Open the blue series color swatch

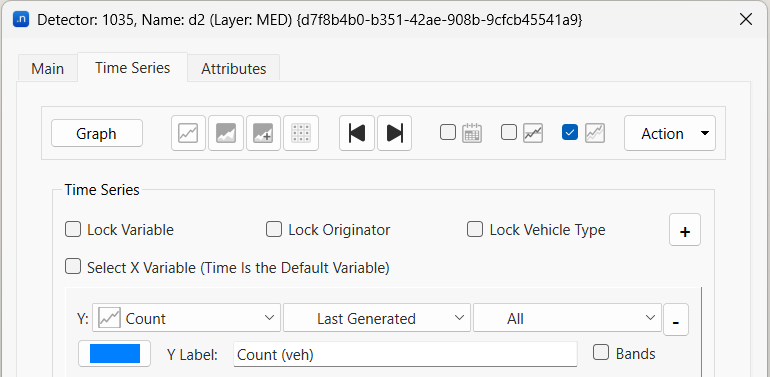pos(114,353)
